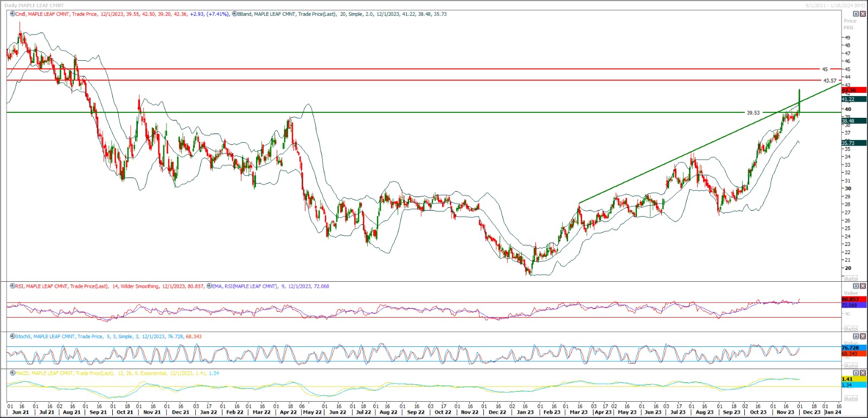Close the MACD indicator pane
This screenshot has height=418, width=868.
863,373
